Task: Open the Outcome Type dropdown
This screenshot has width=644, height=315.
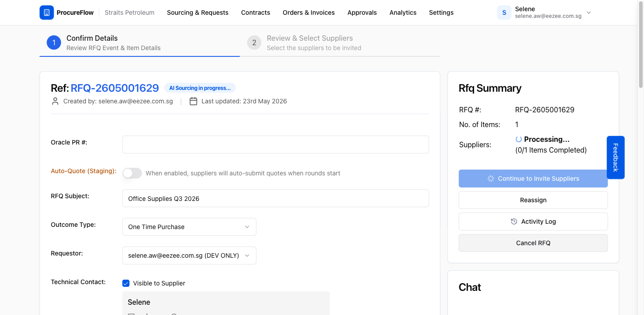Action: pos(189,227)
